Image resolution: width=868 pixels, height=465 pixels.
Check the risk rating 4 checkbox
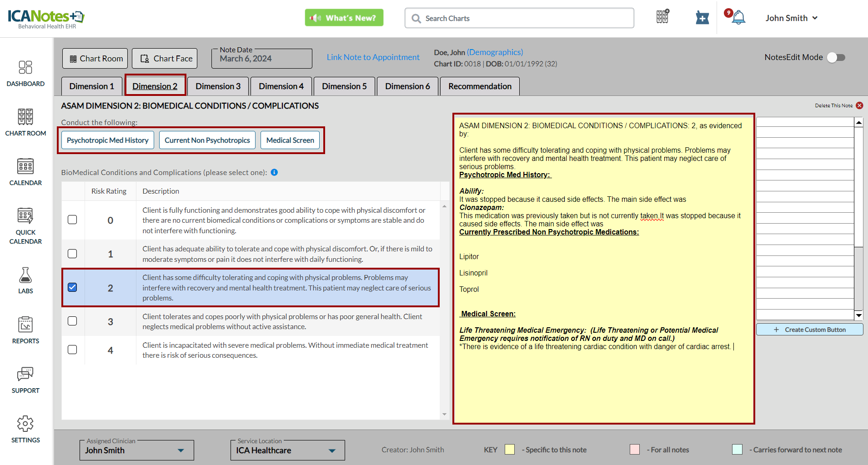[x=72, y=350]
